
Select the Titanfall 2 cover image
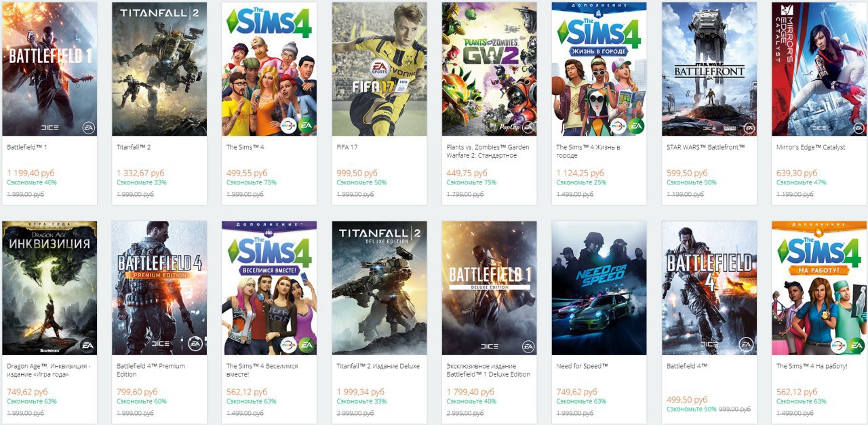coord(159,69)
